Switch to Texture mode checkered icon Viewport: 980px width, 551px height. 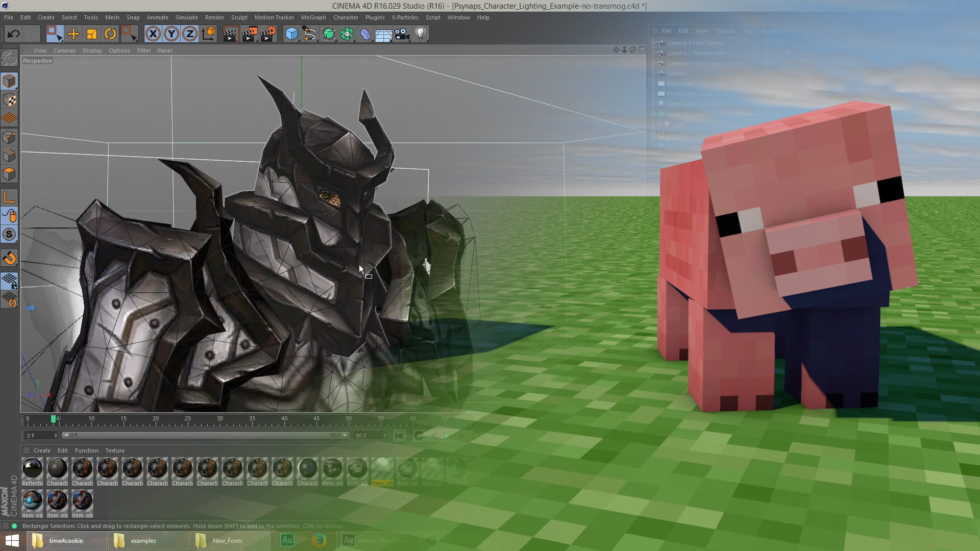(x=9, y=100)
